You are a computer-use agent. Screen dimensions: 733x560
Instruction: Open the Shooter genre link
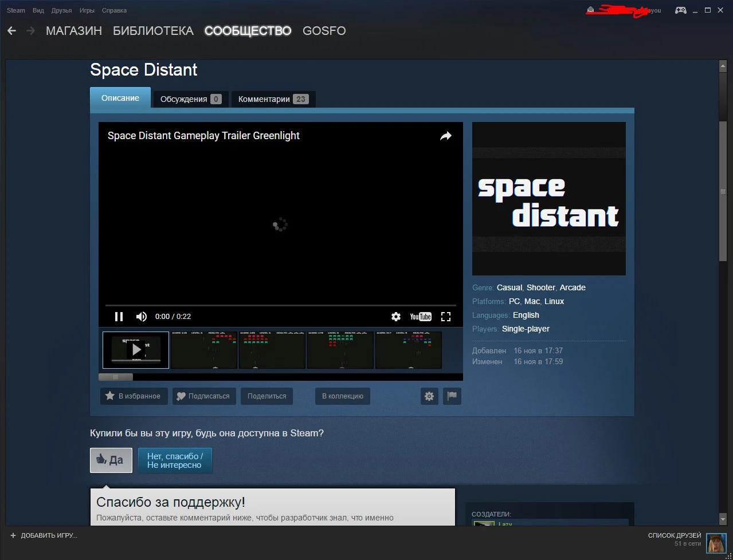[541, 287]
